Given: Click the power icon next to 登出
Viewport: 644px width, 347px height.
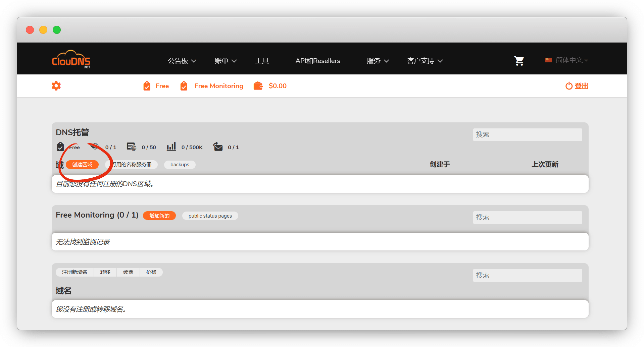Looking at the screenshot, I should point(568,86).
